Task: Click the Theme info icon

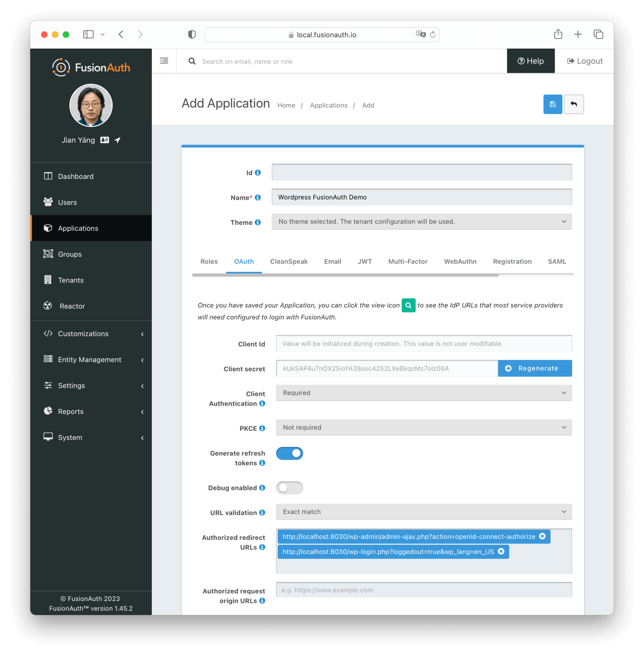Action: tap(258, 222)
